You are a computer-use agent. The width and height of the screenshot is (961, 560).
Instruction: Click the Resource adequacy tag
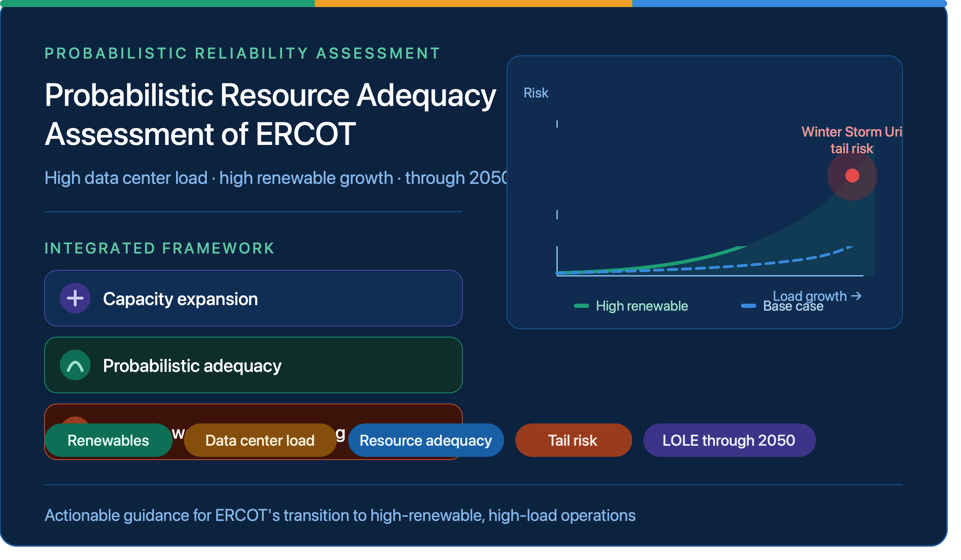point(426,440)
